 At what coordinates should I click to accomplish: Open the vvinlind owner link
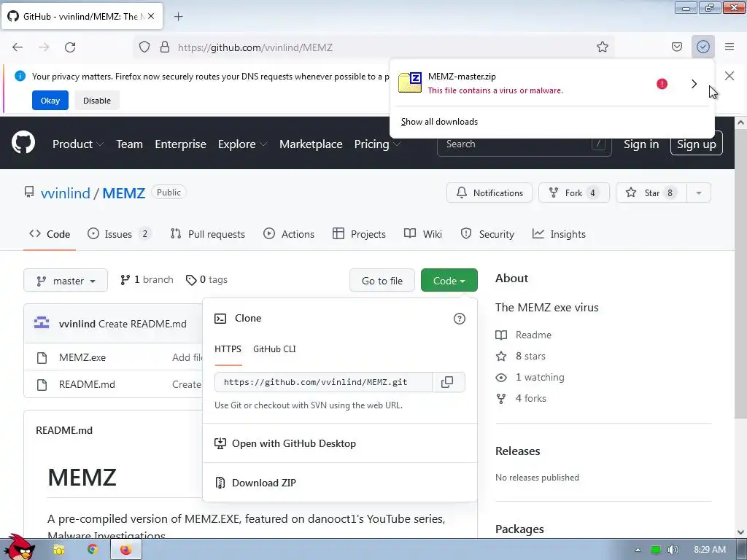point(65,192)
